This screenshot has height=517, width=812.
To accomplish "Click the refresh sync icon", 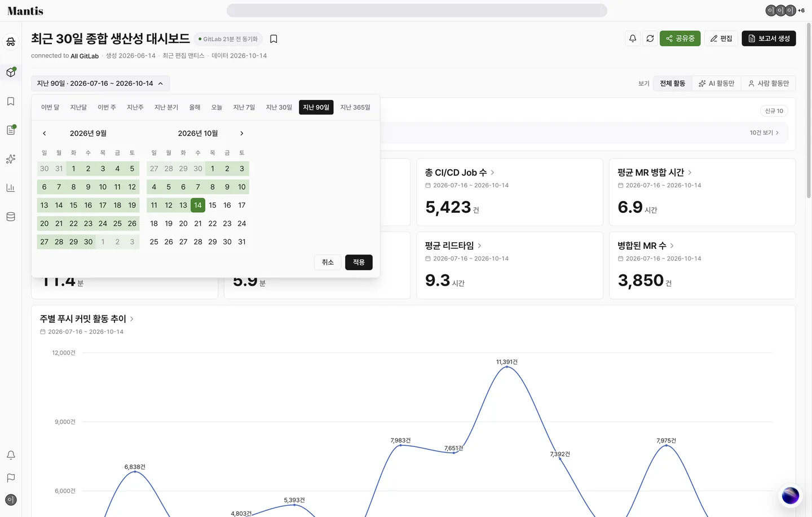I will pyautogui.click(x=650, y=38).
